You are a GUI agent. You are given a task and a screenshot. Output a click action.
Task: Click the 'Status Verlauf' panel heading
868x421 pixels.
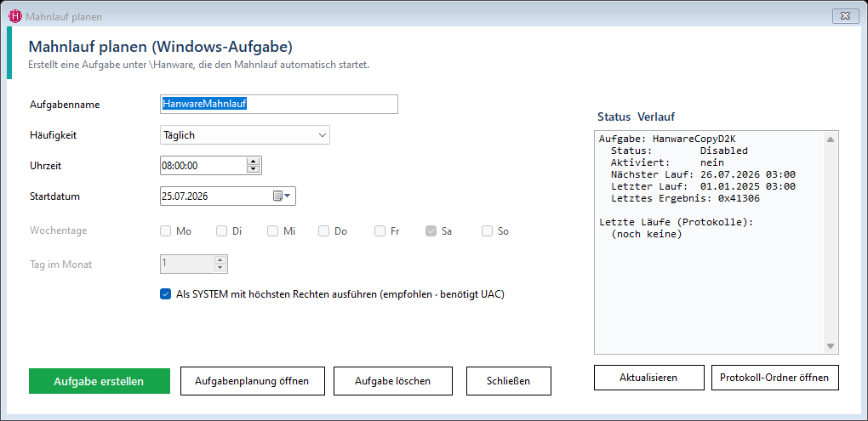[x=636, y=117]
